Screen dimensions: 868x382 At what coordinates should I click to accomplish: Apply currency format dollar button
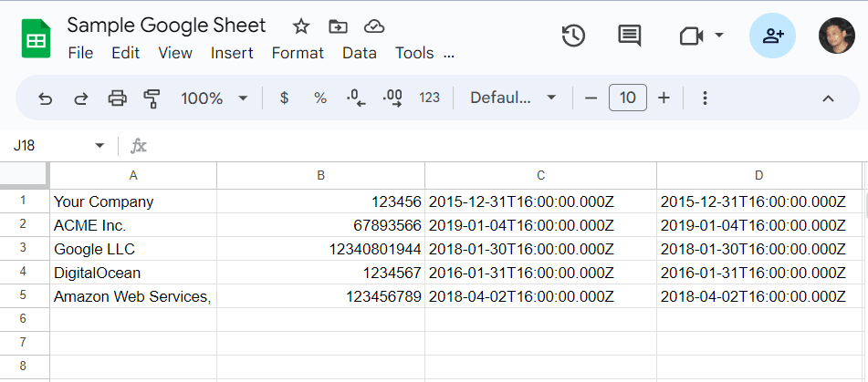(x=284, y=98)
